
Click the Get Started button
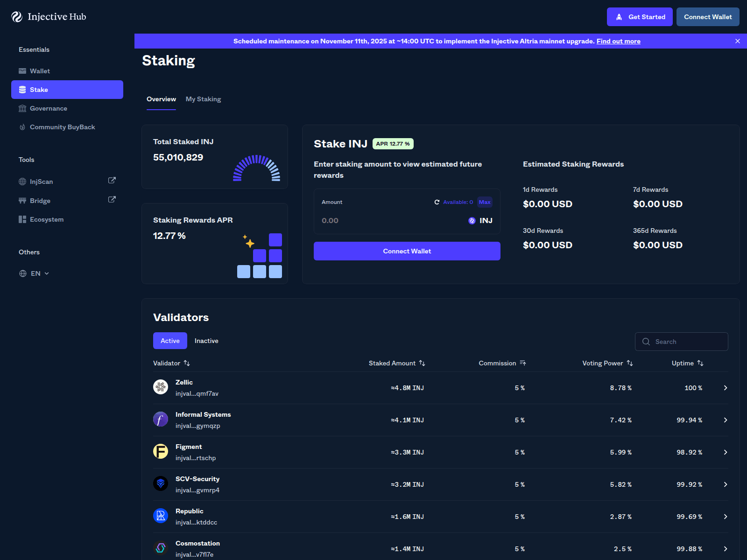(640, 17)
